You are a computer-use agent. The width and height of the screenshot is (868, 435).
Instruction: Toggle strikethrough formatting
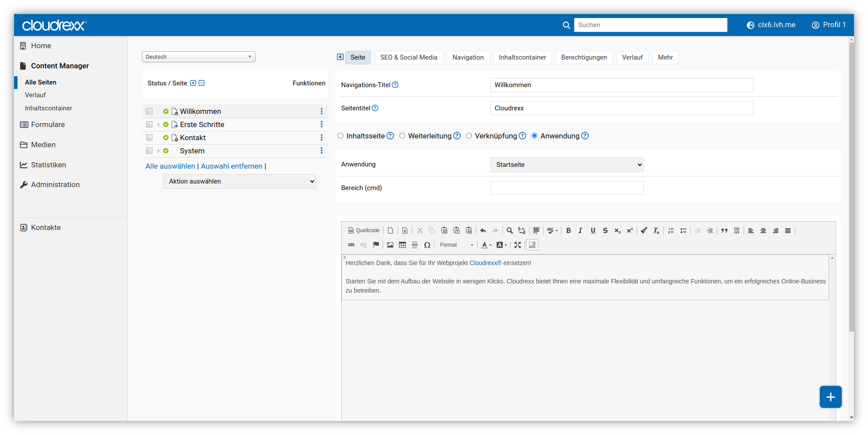pos(605,230)
